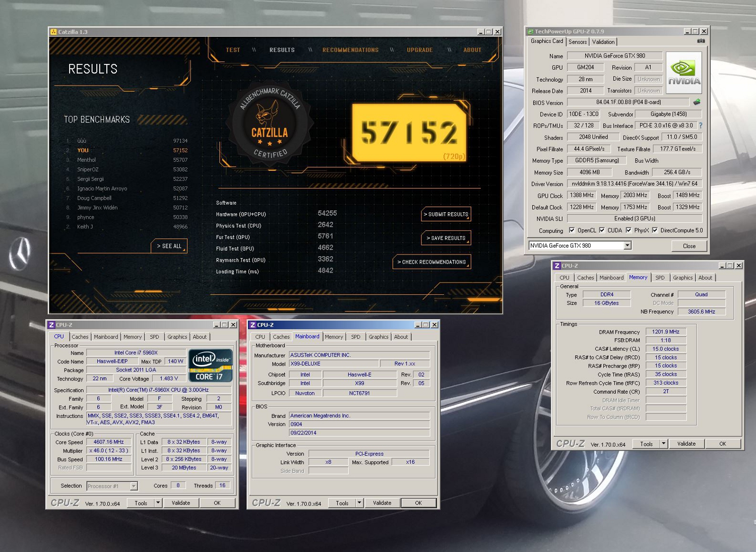This screenshot has width=756, height=552.
Task: Switch to the Validation tab in GPU-Z
Action: click(603, 42)
